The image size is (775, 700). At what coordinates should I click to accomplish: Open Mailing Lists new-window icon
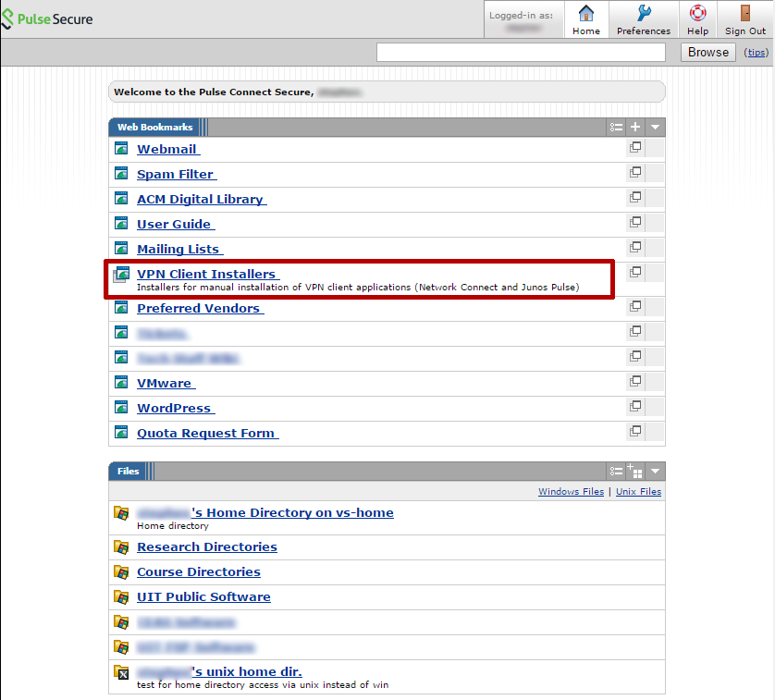pos(635,247)
